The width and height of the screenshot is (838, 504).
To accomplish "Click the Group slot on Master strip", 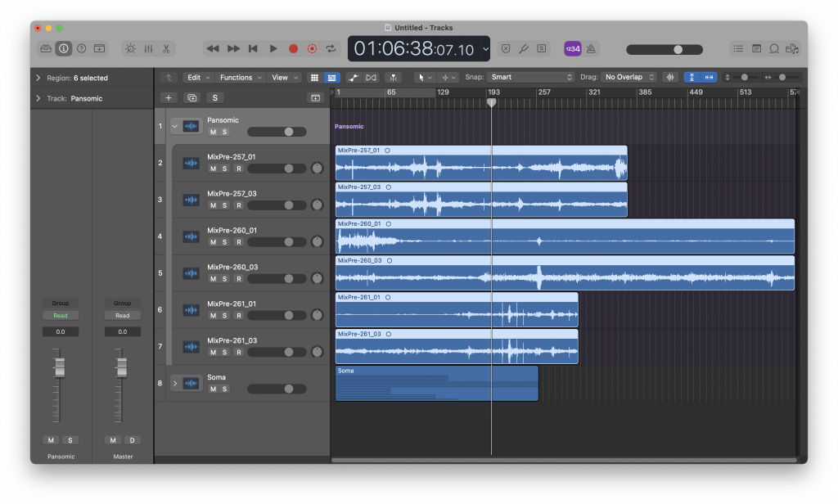I will [123, 303].
